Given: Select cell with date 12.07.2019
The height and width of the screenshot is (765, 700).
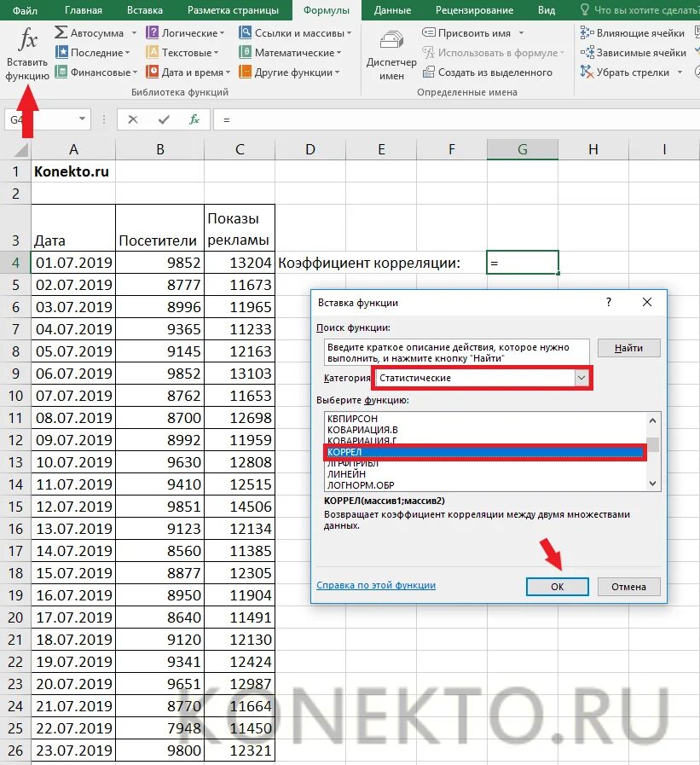Looking at the screenshot, I should tap(73, 507).
